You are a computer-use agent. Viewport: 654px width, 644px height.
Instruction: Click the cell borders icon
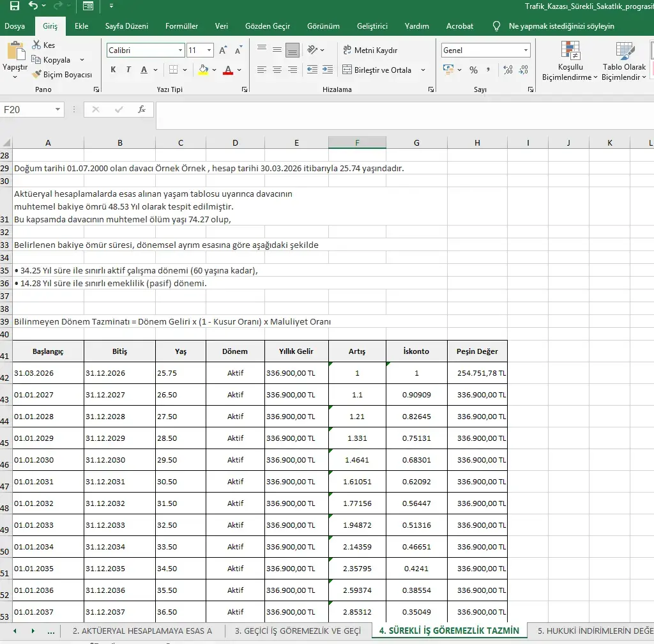[x=174, y=70]
